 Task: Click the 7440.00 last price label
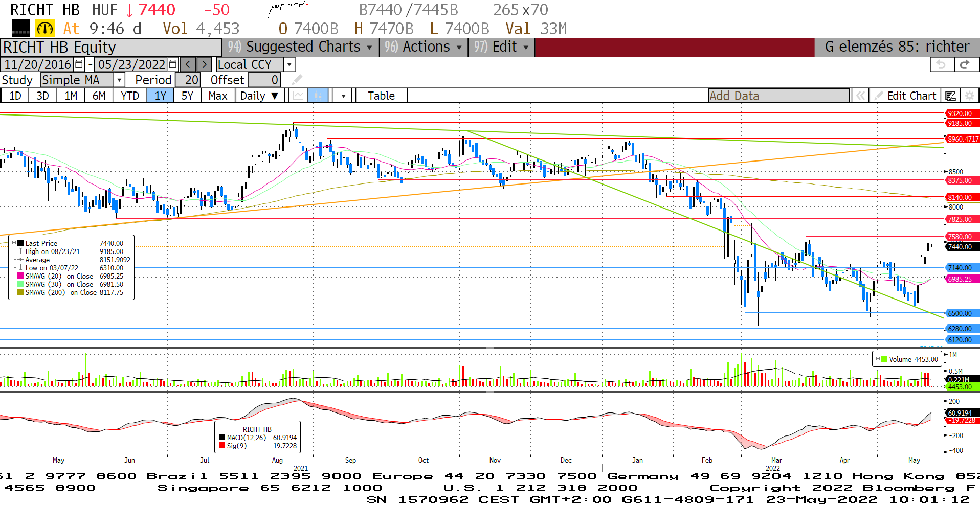tap(962, 247)
